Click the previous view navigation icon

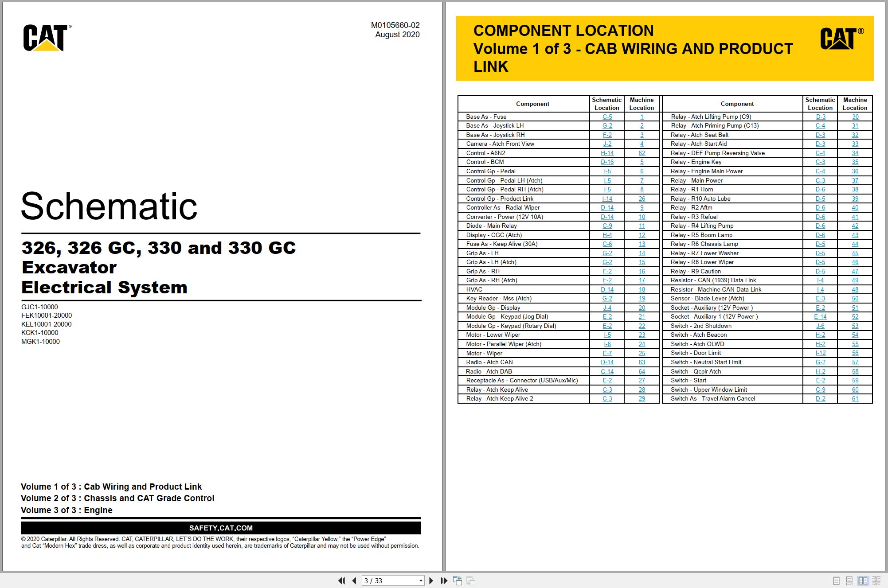click(x=458, y=580)
